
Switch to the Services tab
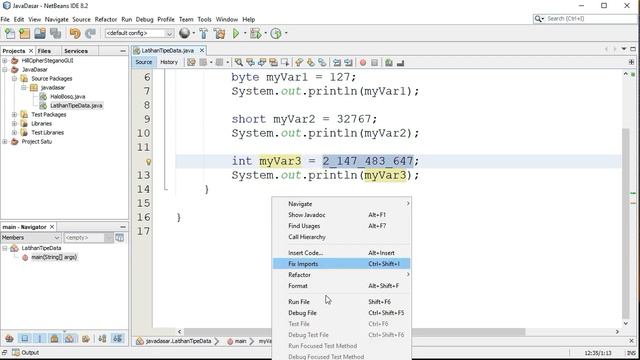[x=76, y=51]
